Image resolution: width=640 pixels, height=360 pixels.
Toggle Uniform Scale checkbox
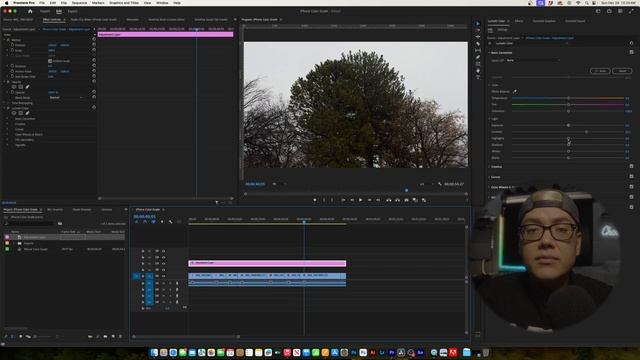click(x=50, y=61)
